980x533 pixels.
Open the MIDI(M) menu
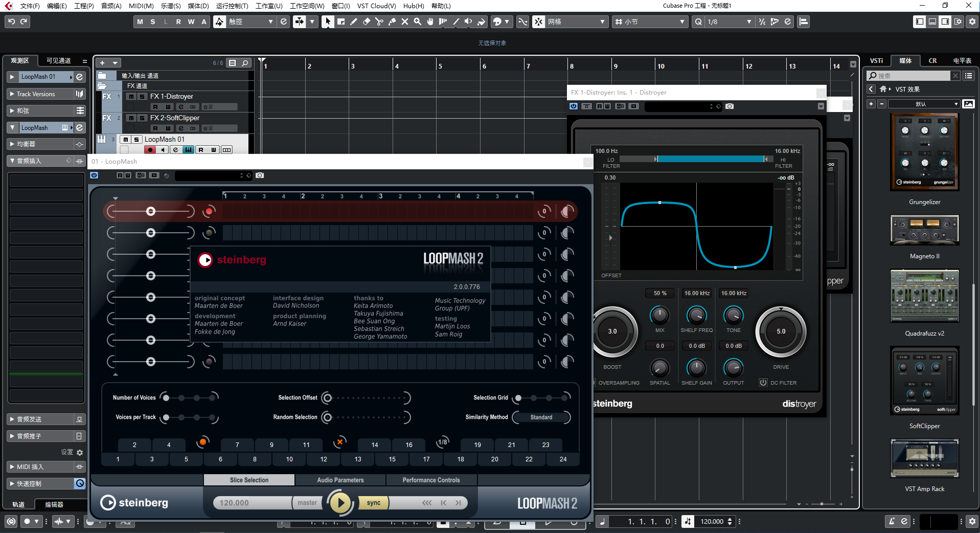pos(141,6)
